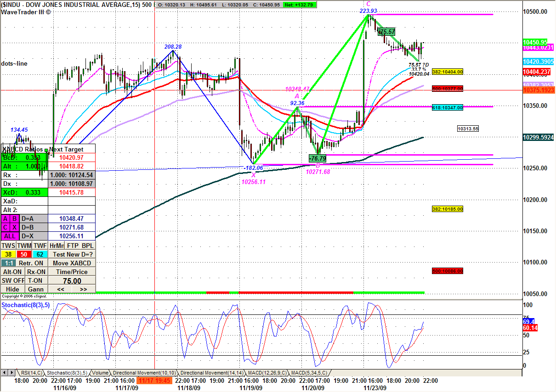This screenshot has height=392, width=556.
Task: Click the BcD next target 10420.97
Action: pyautogui.click(x=72, y=157)
